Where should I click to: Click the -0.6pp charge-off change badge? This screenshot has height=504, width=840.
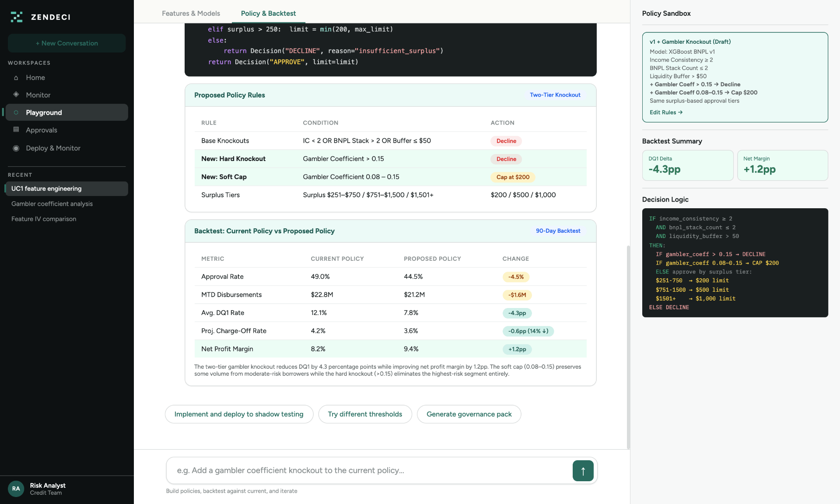[x=528, y=331]
